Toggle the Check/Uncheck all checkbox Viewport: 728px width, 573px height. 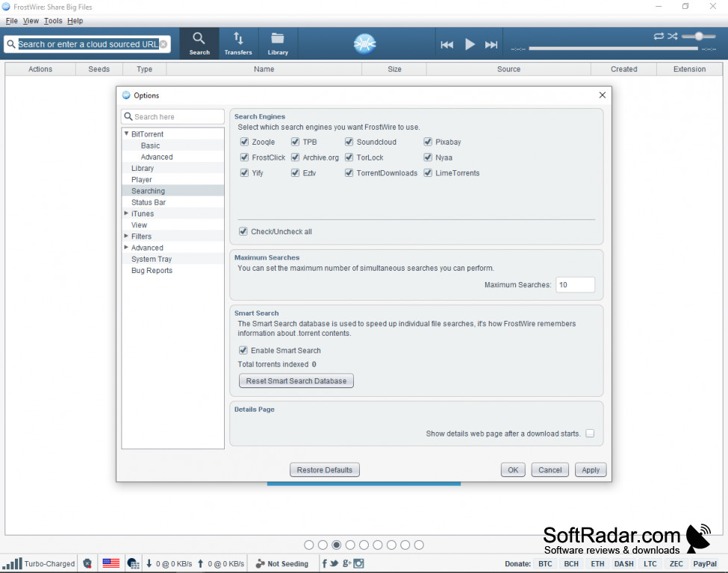243,231
